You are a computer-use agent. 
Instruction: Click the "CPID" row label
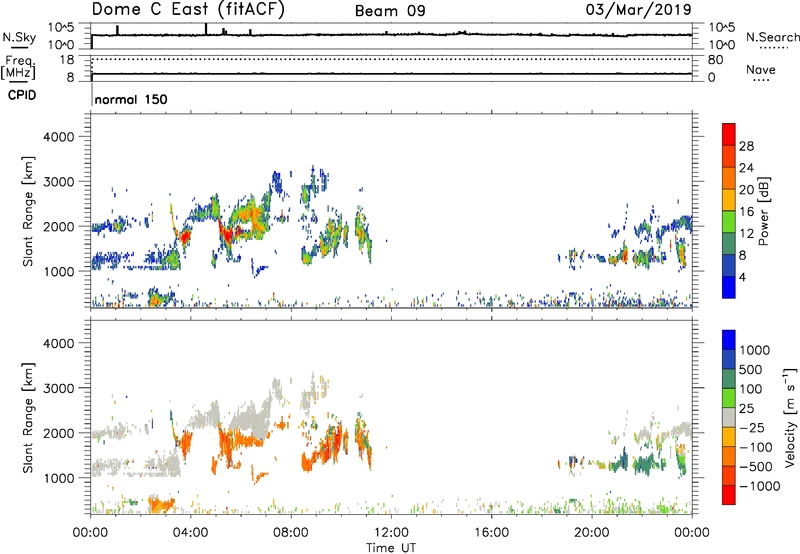[x=22, y=95]
